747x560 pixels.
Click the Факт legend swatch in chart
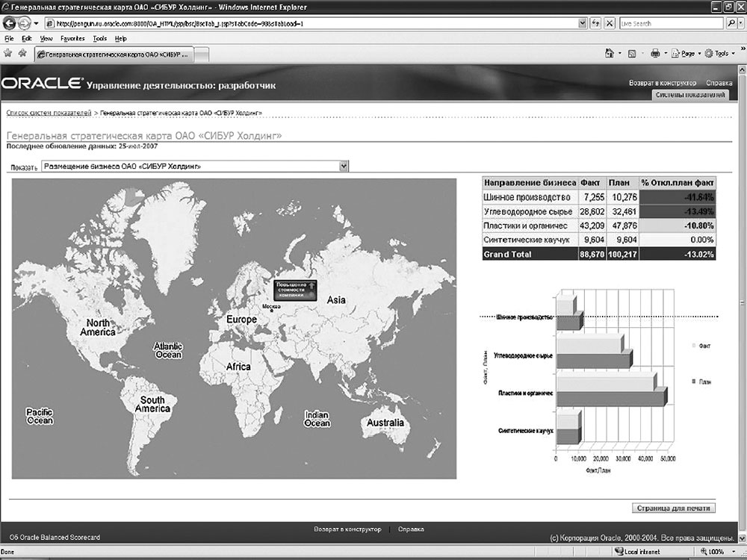(x=692, y=345)
